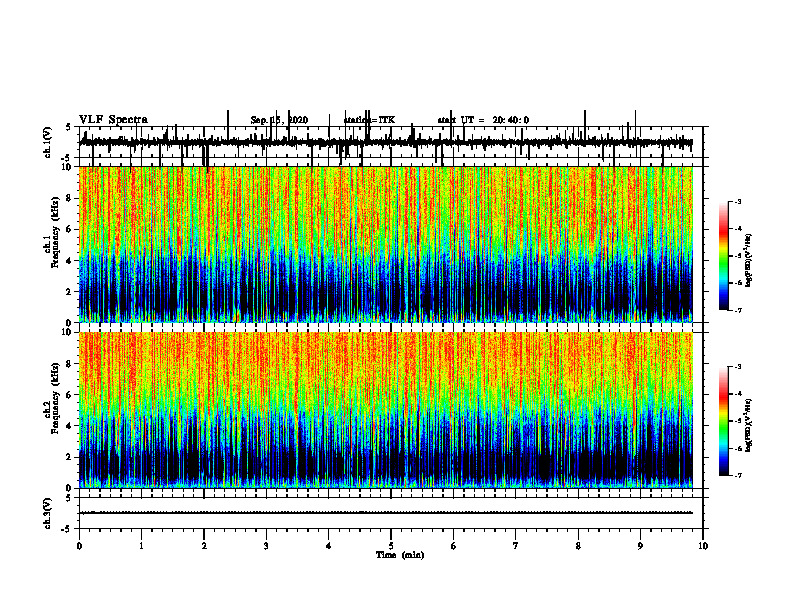
Task: Click time axis tick label "3"
Action: [266, 546]
